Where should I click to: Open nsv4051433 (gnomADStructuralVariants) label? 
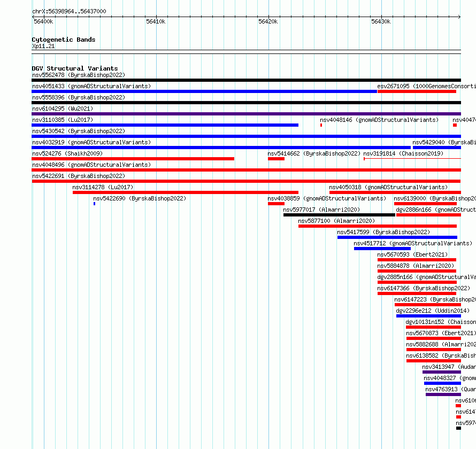(x=91, y=86)
